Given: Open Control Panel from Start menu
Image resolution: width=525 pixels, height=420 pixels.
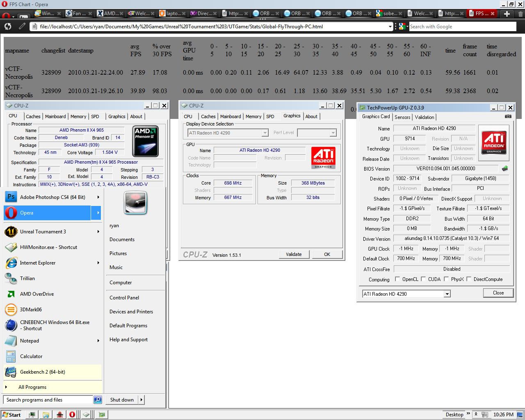Looking at the screenshot, I should (124, 298).
